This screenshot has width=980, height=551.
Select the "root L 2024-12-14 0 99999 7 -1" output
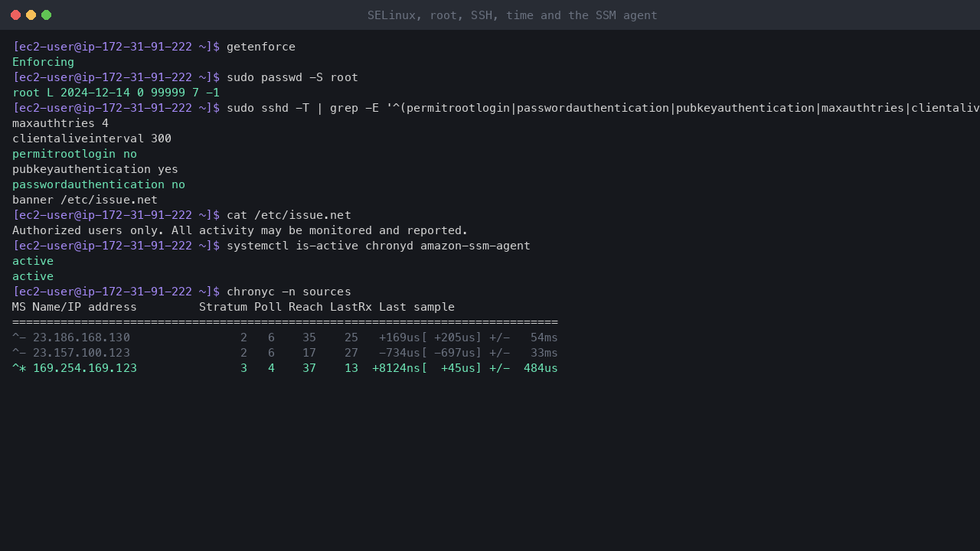click(x=116, y=93)
